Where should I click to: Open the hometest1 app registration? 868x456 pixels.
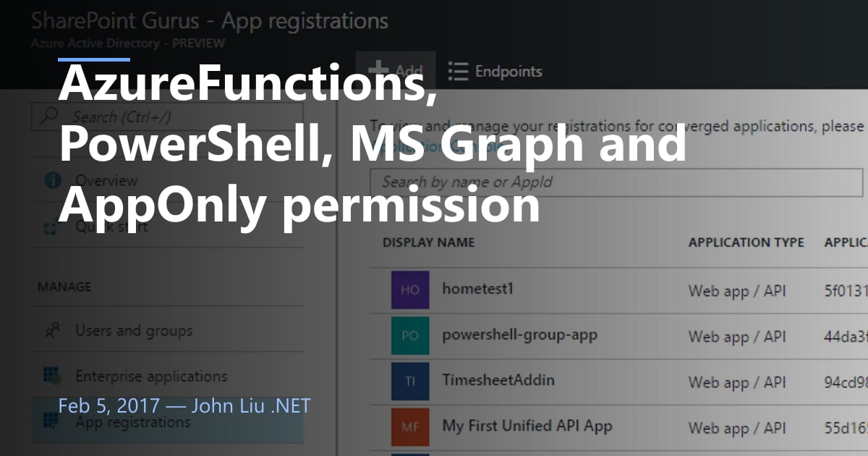(x=477, y=288)
